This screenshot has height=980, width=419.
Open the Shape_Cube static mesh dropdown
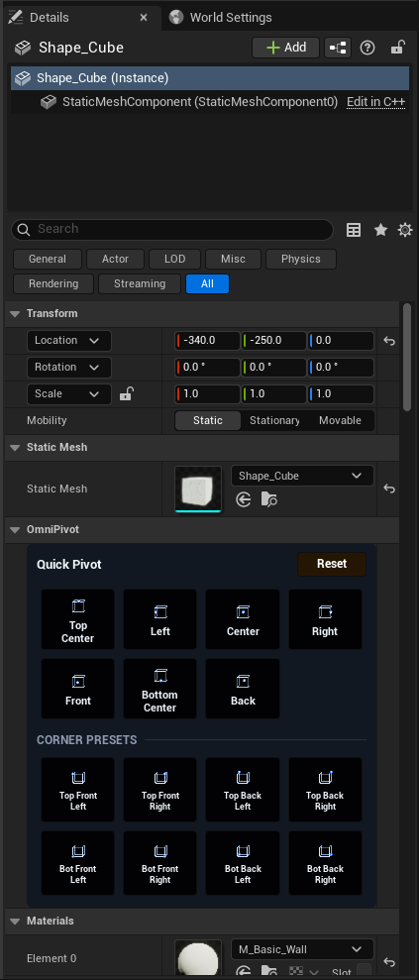pyautogui.click(x=302, y=476)
